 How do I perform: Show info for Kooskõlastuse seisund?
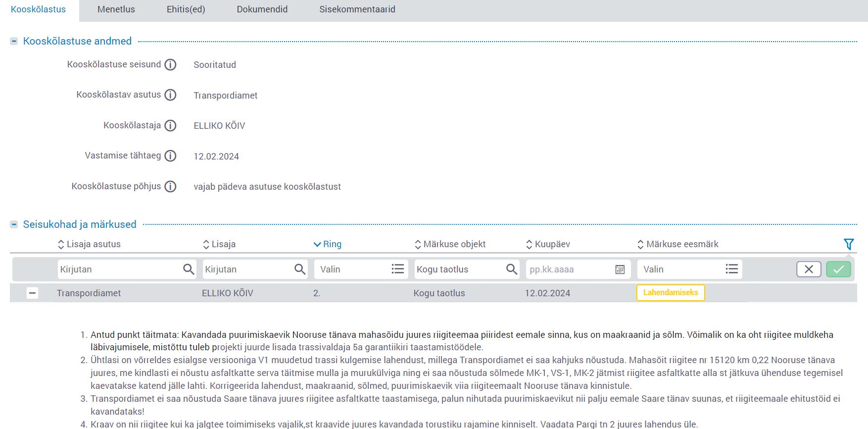point(170,65)
